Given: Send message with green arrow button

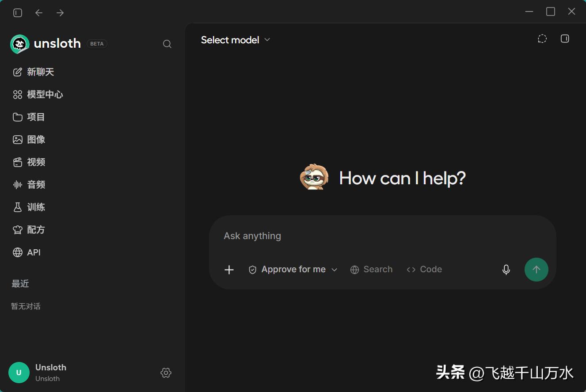Looking at the screenshot, I should coord(537,270).
